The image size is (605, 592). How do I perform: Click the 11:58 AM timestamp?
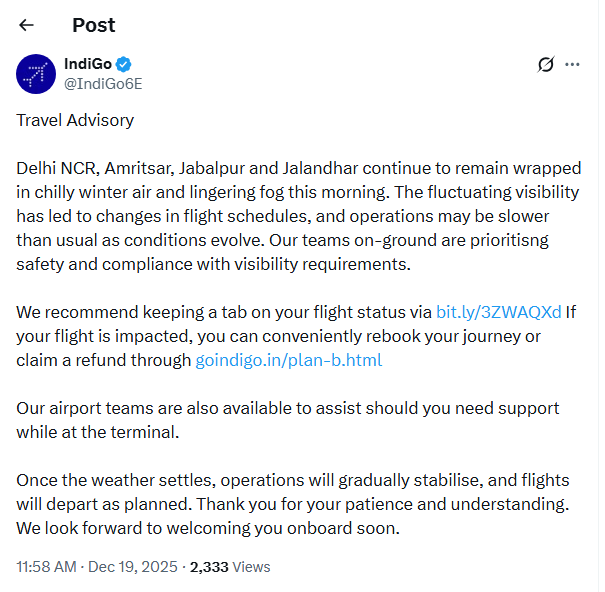pos(46,567)
